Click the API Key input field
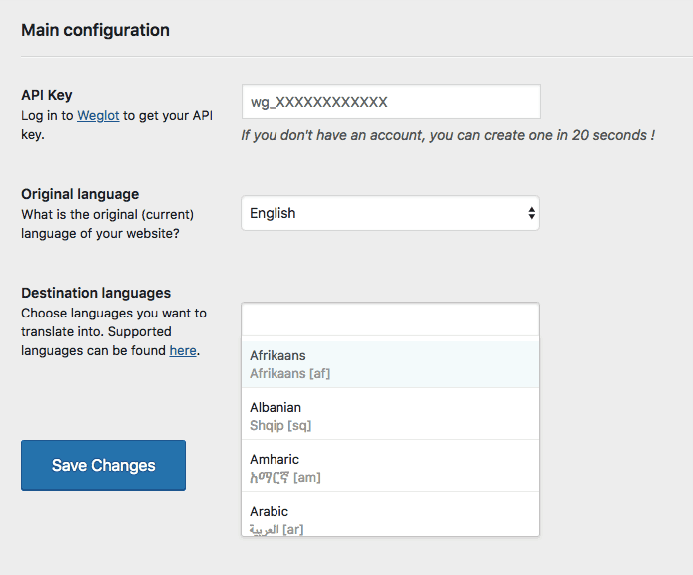The image size is (693, 575). pyautogui.click(x=390, y=102)
